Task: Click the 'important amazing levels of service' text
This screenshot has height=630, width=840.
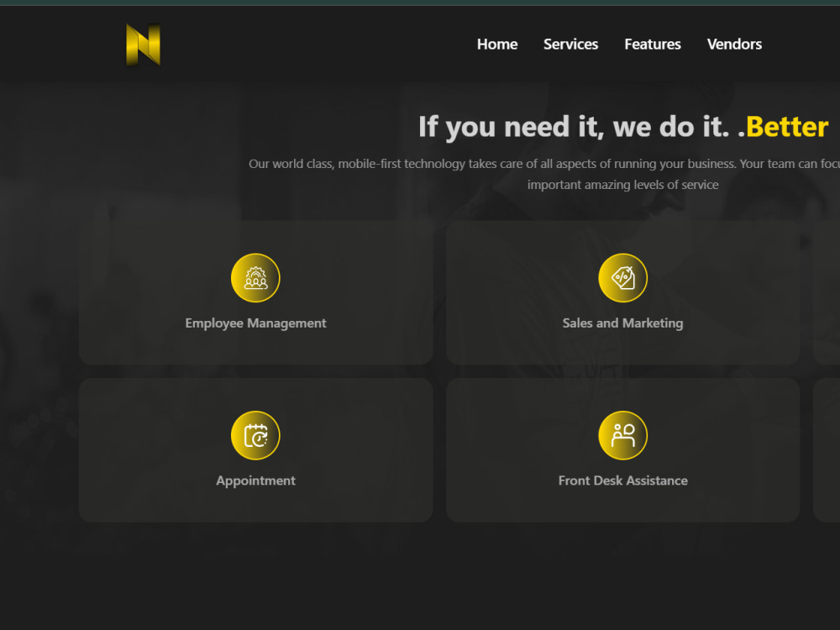Action: click(622, 185)
